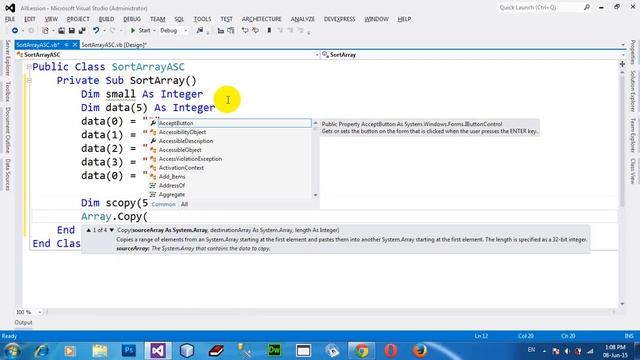Viewport: 640px width, 360px height.
Task: Show next Copy overload with down arrow
Action: (x=111, y=230)
